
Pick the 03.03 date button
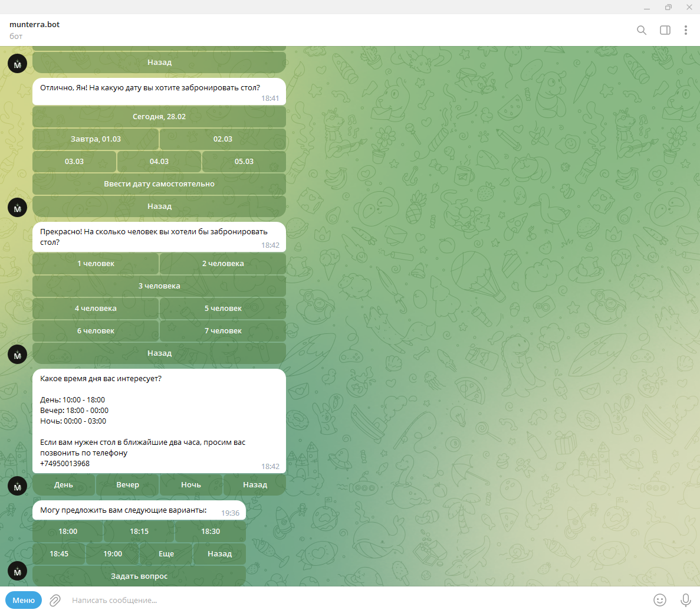coord(74,161)
